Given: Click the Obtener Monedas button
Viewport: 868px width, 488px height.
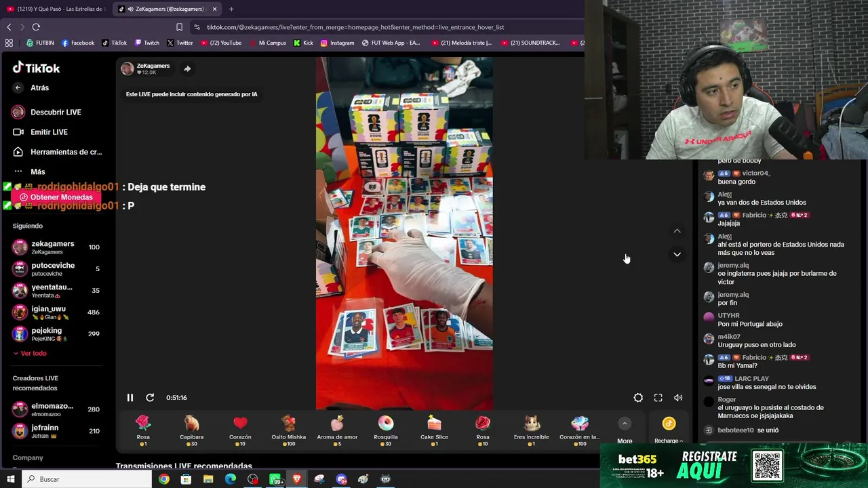Looking at the screenshot, I should (56, 197).
